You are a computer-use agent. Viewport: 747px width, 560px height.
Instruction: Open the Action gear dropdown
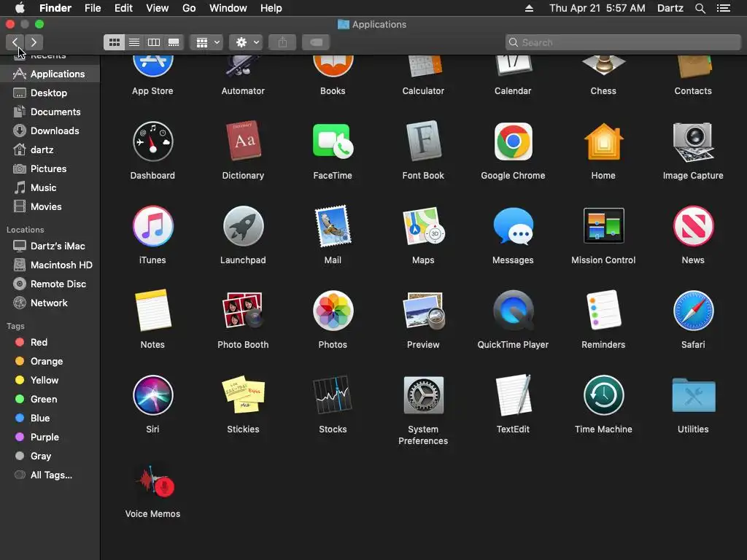click(x=246, y=42)
